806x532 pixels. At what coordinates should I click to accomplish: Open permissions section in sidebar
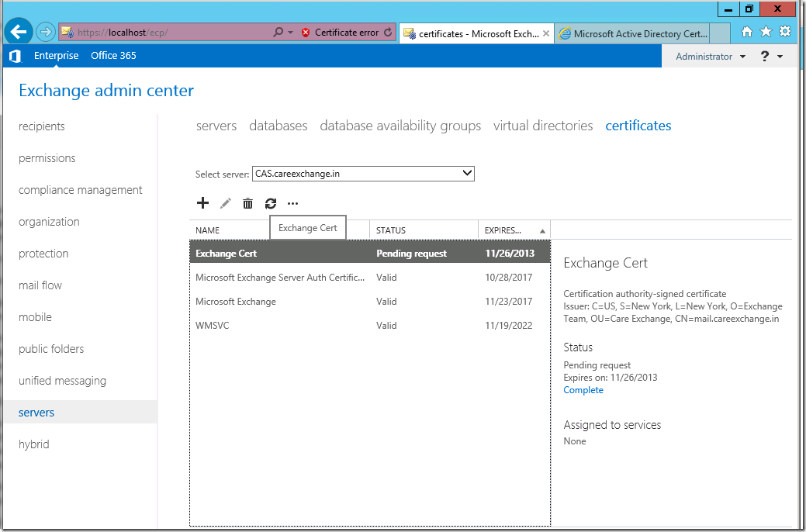[47, 158]
